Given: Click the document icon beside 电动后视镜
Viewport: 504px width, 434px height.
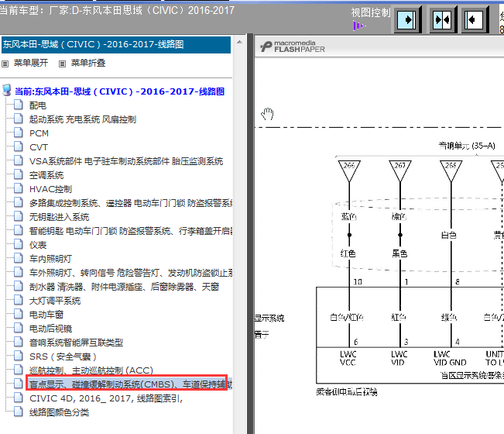Looking at the screenshot, I should [19, 328].
